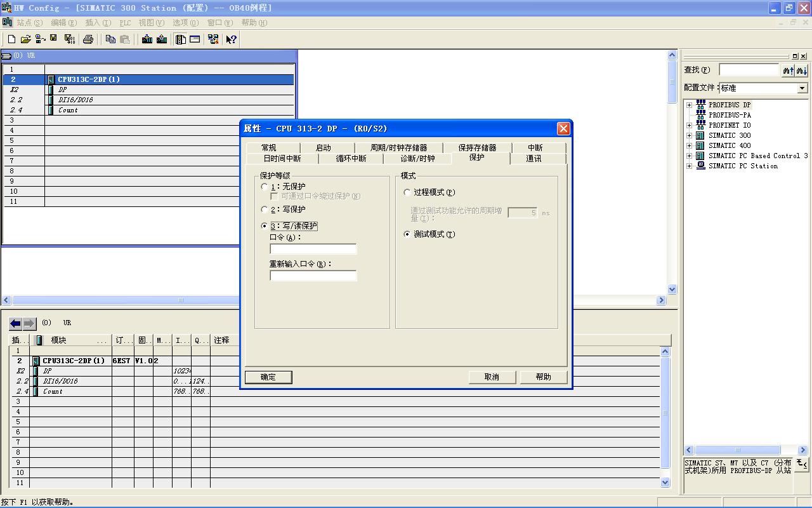
Task: Click the Save floppy disk icon
Action: pyautogui.click(x=54, y=39)
